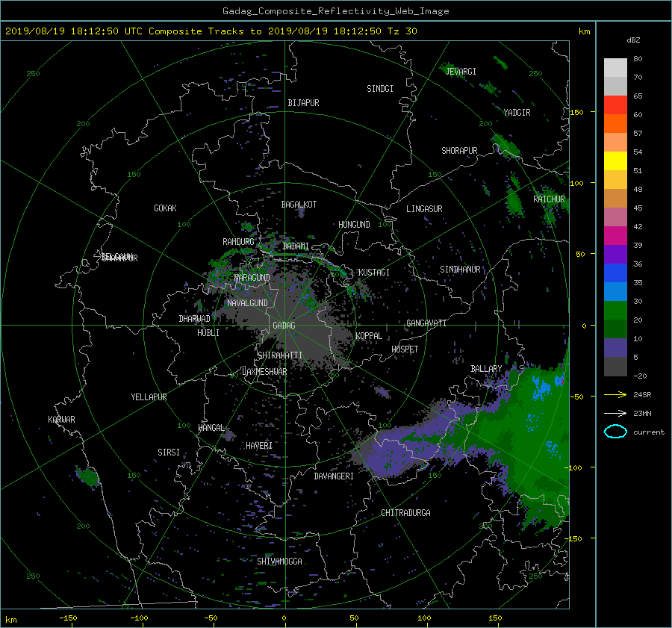The image size is (672, 628).
Task: Click the cyan current-track ellipse icon
Action: tap(615, 432)
